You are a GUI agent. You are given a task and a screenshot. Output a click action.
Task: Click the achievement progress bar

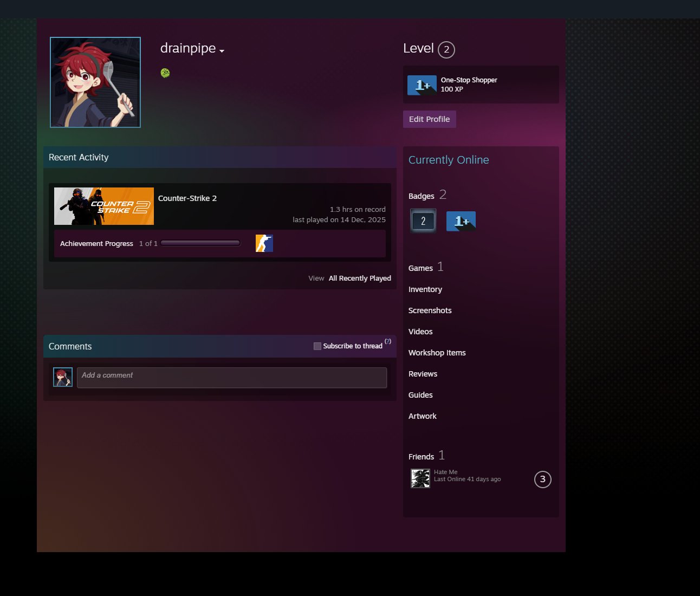point(200,243)
